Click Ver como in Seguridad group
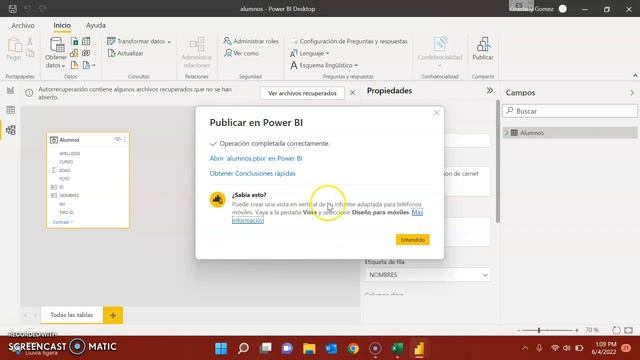This screenshot has height=360, width=640. [x=242, y=53]
